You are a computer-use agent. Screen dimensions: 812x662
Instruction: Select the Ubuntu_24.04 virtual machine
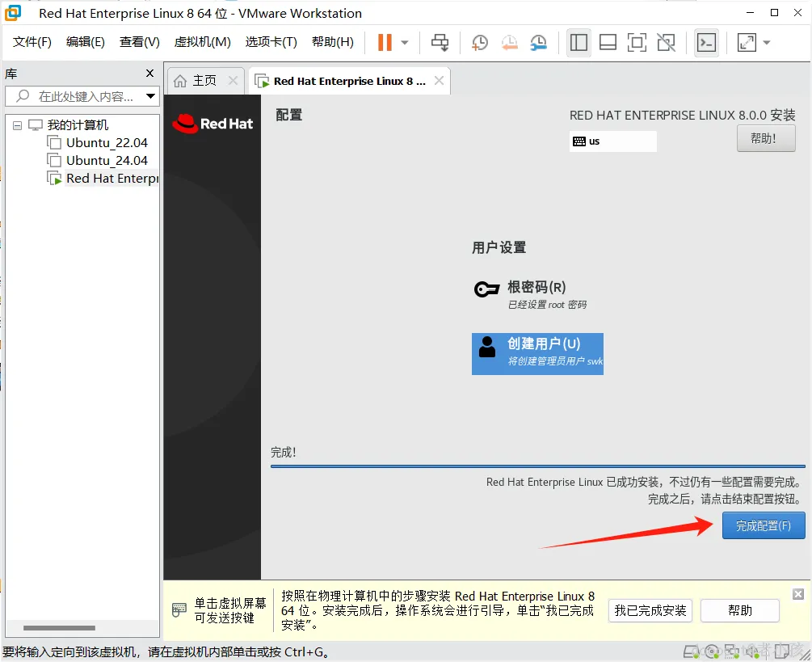107,161
